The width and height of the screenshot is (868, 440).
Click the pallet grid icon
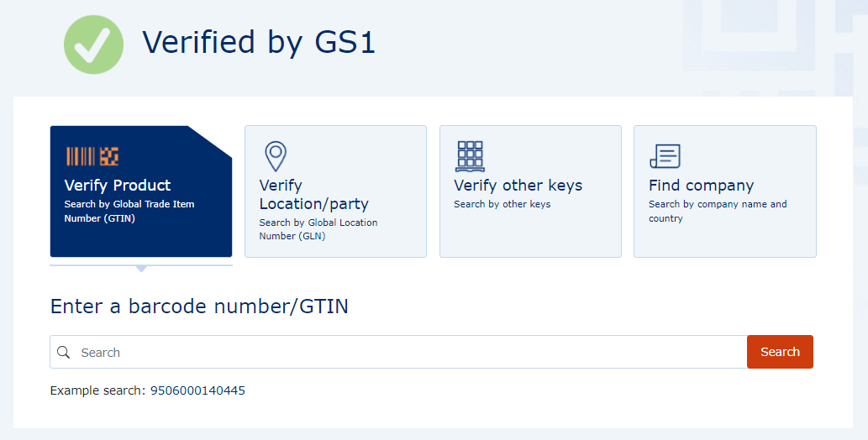pyautogui.click(x=470, y=156)
